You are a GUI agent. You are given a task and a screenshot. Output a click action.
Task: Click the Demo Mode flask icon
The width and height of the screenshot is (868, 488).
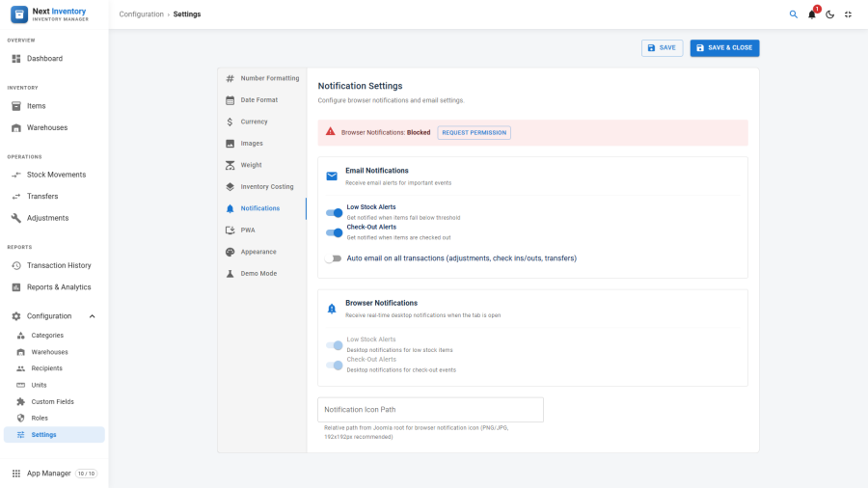click(230, 273)
